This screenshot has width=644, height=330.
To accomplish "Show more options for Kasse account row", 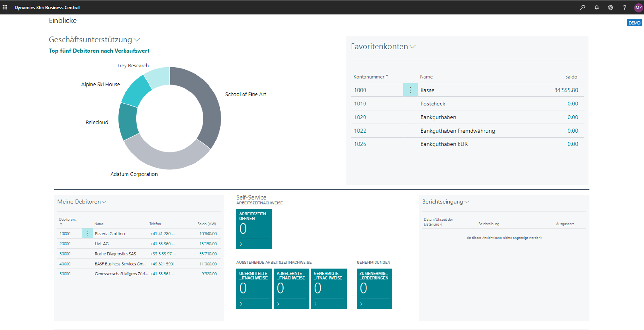I will click(x=410, y=90).
